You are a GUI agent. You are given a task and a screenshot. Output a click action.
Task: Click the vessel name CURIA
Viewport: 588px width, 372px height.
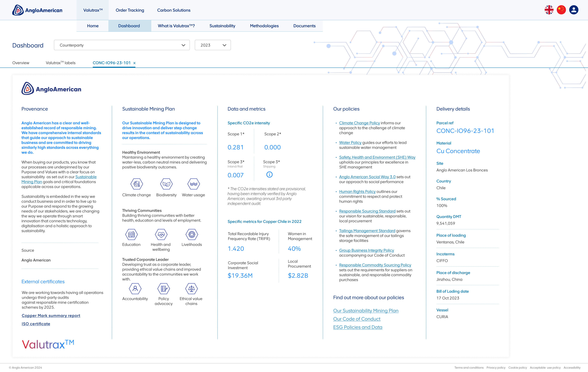click(x=442, y=317)
